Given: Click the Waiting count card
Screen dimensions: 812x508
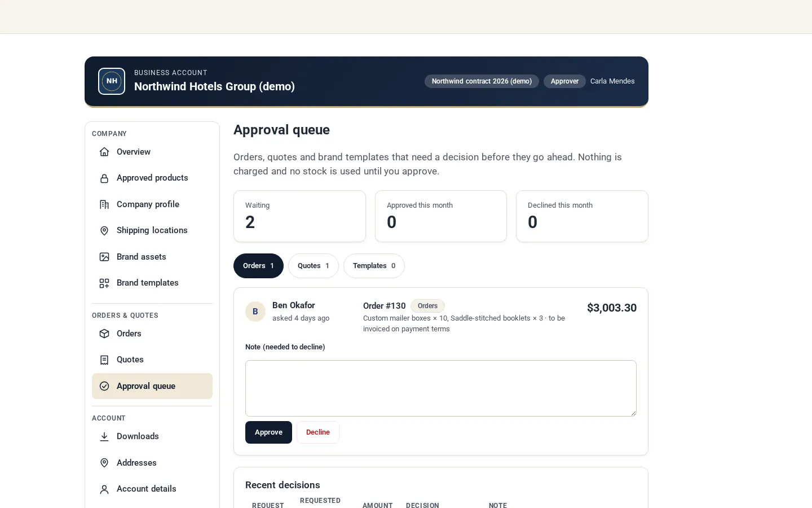Looking at the screenshot, I should [299, 216].
